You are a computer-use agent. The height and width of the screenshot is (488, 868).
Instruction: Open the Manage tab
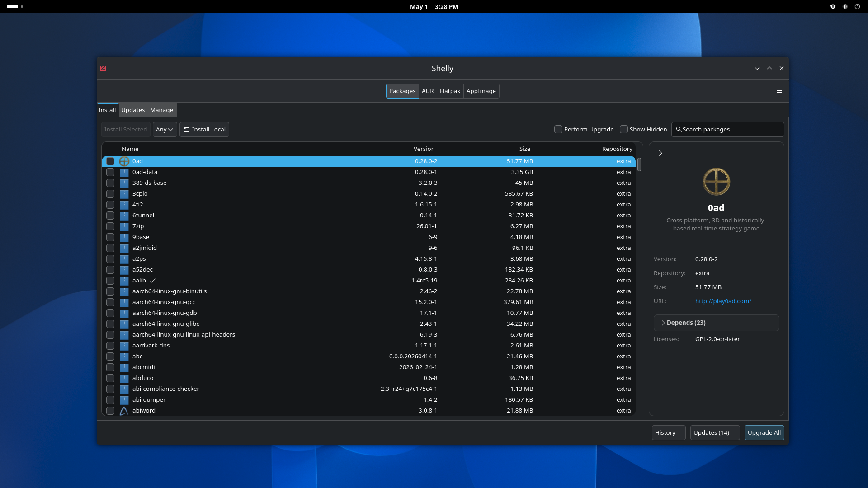tap(161, 110)
